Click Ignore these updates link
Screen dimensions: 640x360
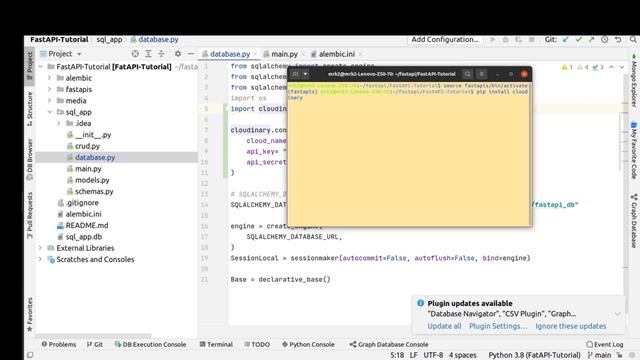pyautogui.click(x=571, y=326)
